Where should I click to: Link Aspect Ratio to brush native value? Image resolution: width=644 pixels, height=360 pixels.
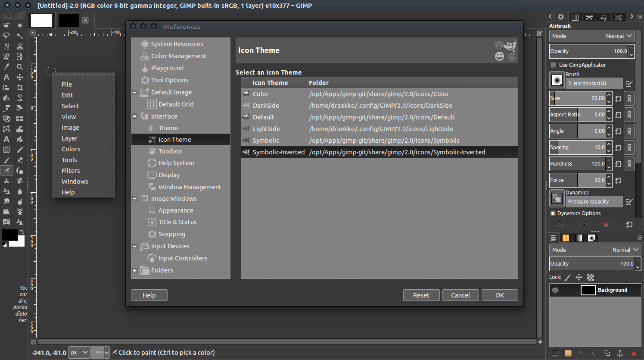[x=629, y=115]
